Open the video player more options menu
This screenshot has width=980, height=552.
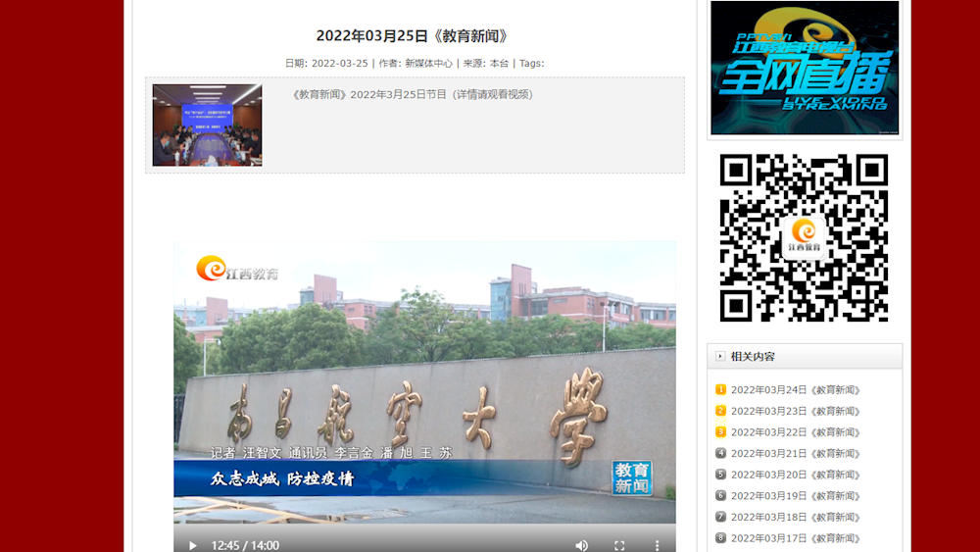657,545
